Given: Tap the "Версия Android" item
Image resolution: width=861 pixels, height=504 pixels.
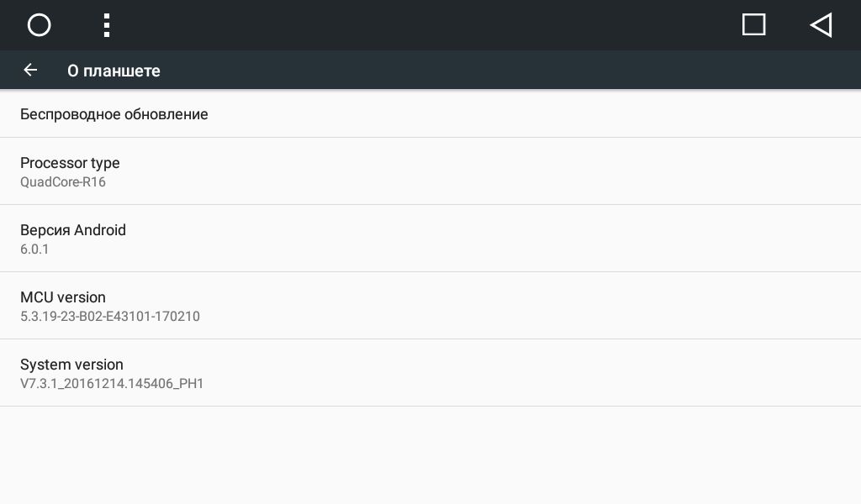Looking at the screenshot, I should coord(430,239).
